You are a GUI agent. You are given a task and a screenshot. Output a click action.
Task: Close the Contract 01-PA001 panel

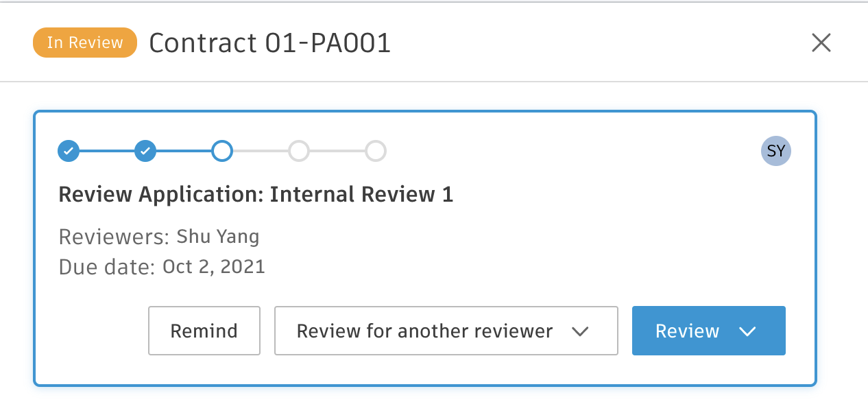[821, 43]
